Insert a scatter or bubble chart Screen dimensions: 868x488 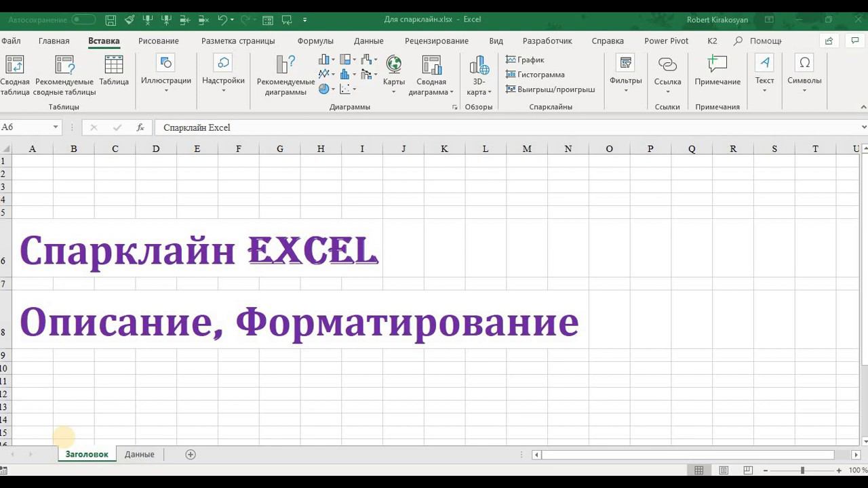click(x=347, y=89)
